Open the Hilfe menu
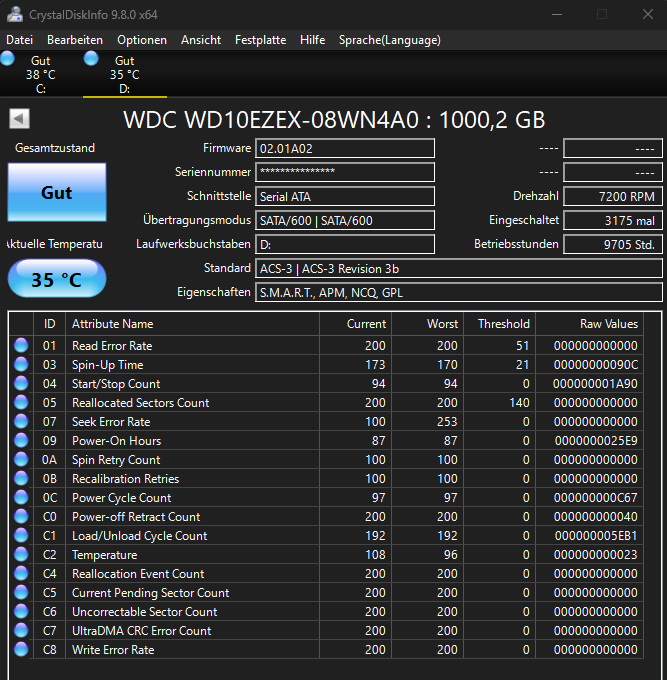 click(312, 40)
